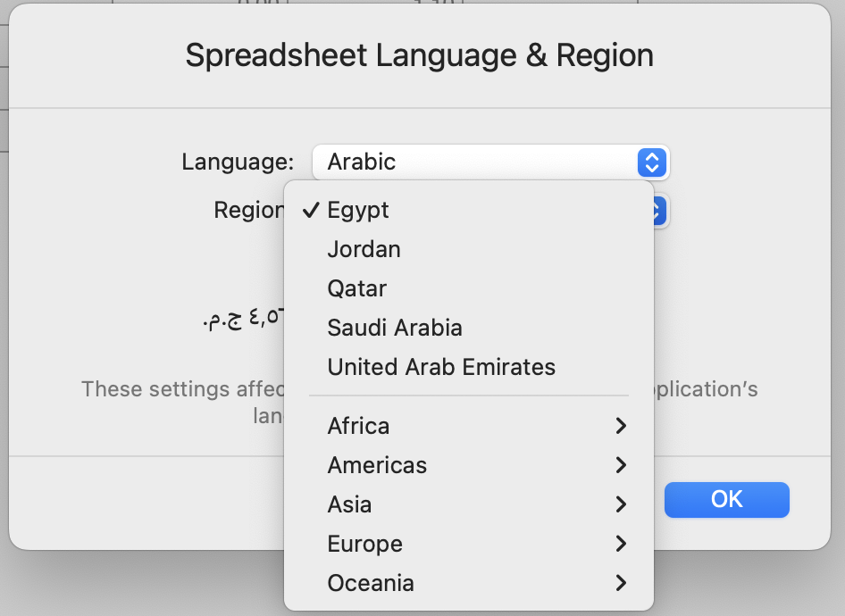Open Europe submenu using its arrow

point(622,544)
